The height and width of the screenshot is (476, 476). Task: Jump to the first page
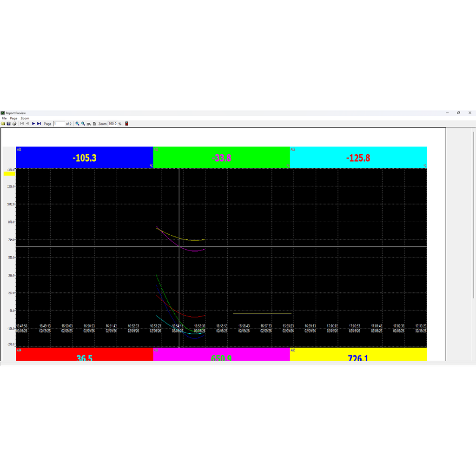[21, 124]
